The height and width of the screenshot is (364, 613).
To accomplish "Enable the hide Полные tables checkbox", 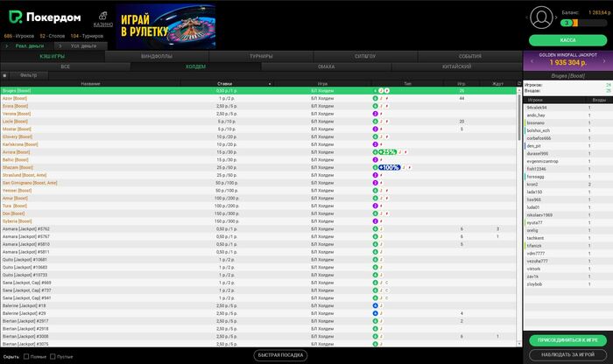I will tap(26, 357).
